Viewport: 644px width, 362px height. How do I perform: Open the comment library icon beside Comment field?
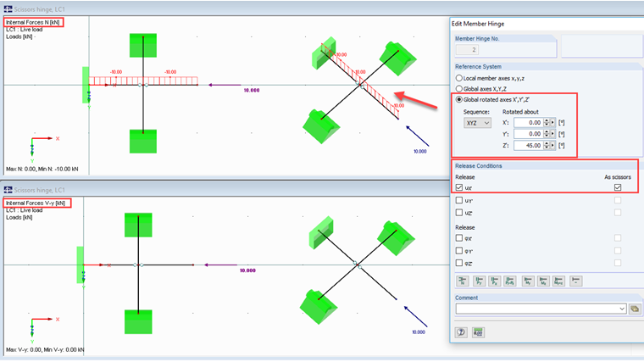point(635,309)
